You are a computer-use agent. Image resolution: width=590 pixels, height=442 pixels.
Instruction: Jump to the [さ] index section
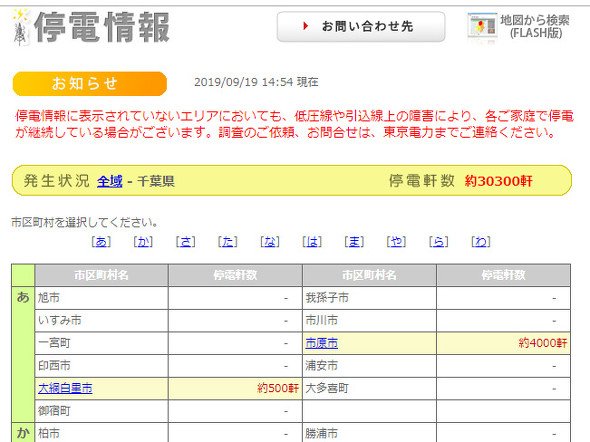186,242
